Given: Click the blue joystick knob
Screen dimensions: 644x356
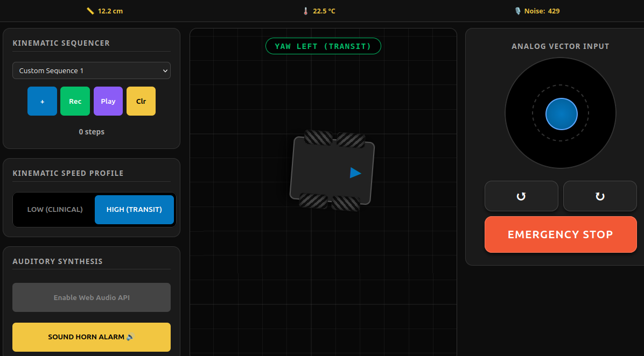Looking at the screenshot, I should [x=562, y=114].
